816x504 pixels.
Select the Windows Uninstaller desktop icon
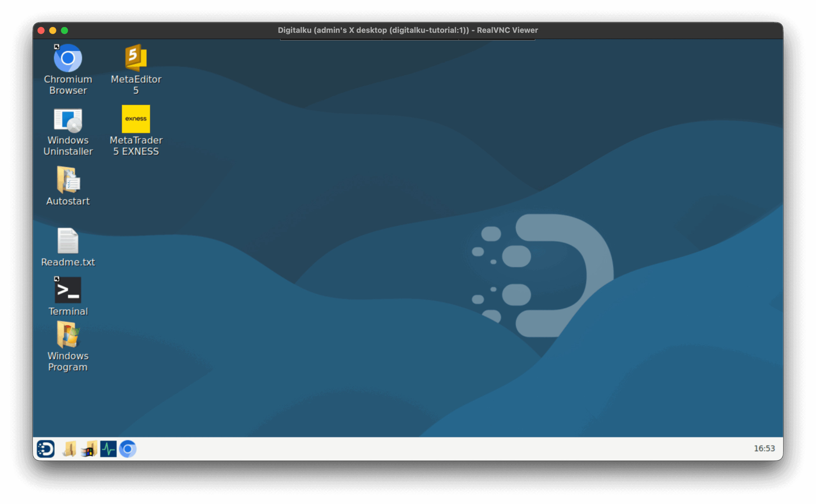(68, 120)
